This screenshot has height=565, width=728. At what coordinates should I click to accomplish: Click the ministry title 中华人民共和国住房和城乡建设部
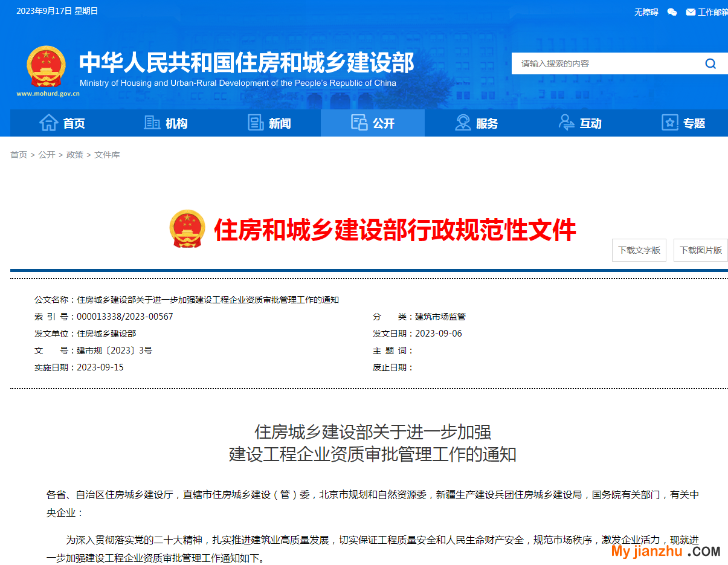tap(246, 63)
